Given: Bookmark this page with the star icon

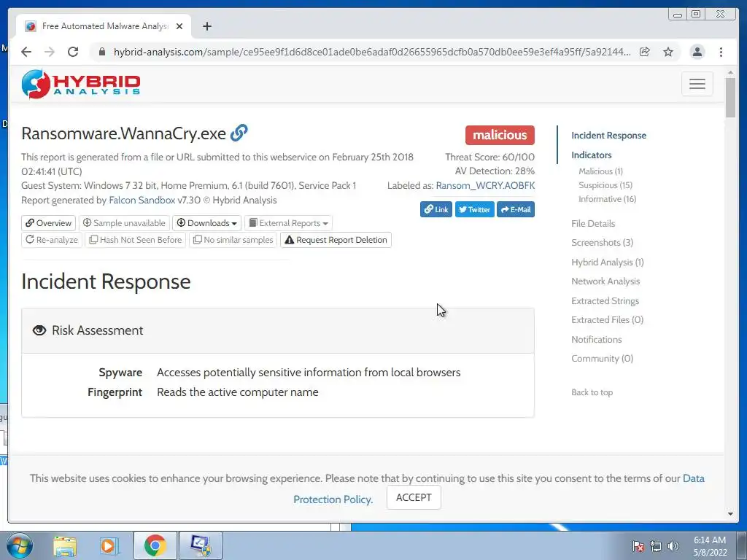Looking at the screenshot, I should click(x=668, y=52).
